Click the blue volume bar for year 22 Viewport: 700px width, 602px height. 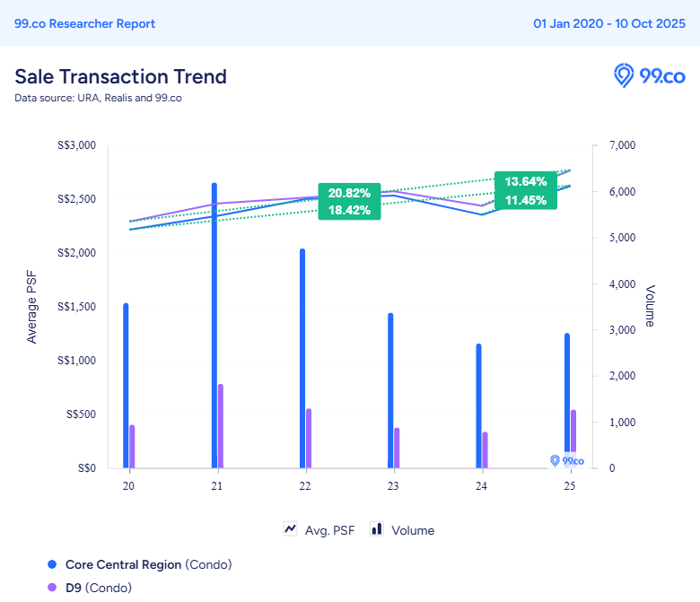coord(302,359)
